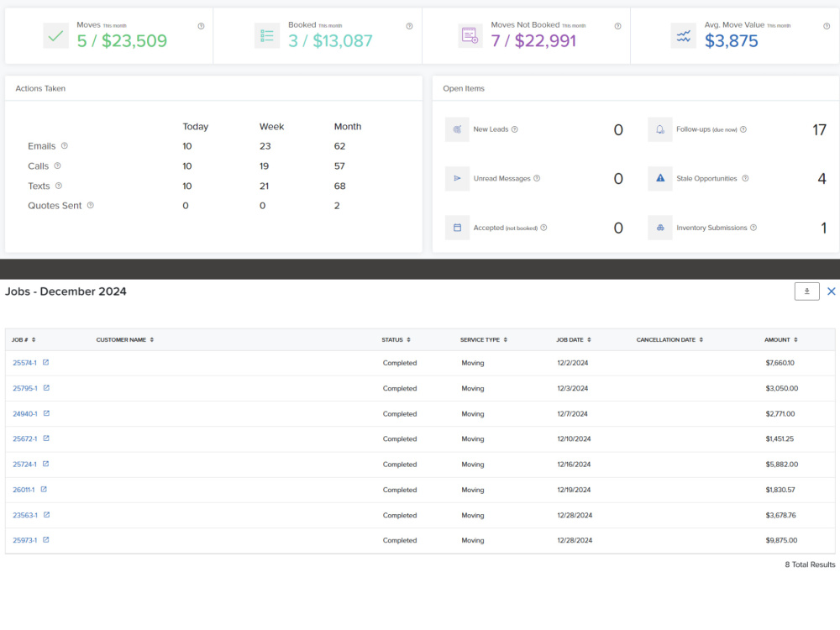This screenshot has width=840, height=630.
Task: Sort by Job # column
Action: [24, 339]
